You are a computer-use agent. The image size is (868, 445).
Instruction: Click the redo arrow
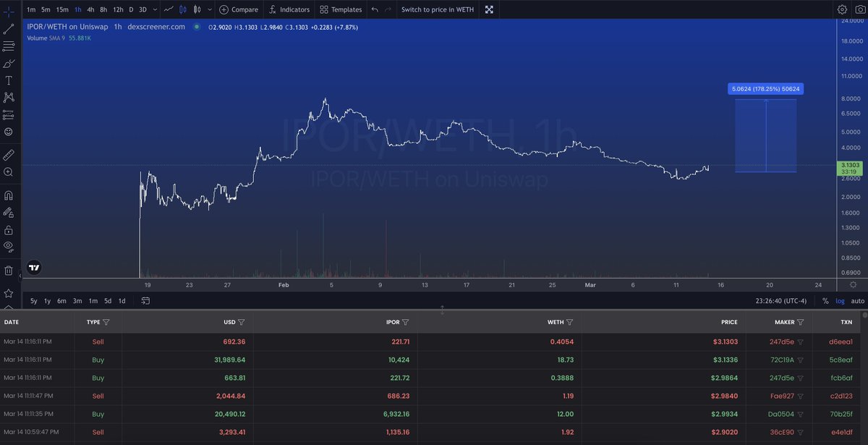pos(388,9)
